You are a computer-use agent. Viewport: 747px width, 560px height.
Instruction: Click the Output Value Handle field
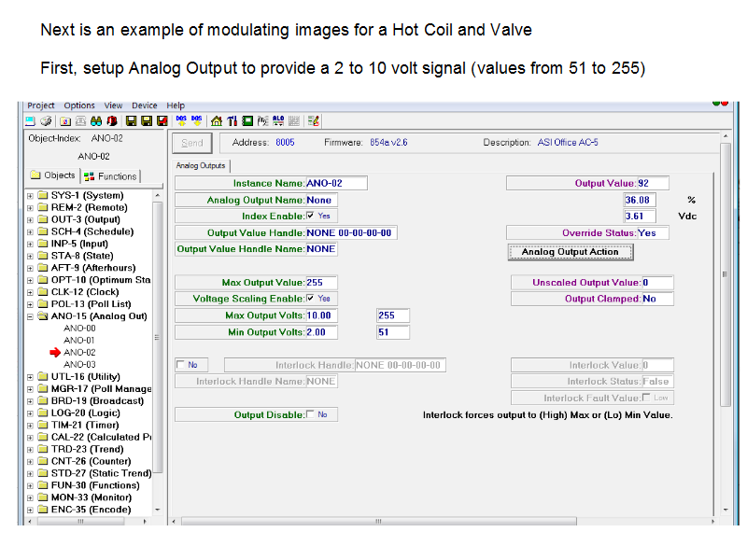pos(351,232)
